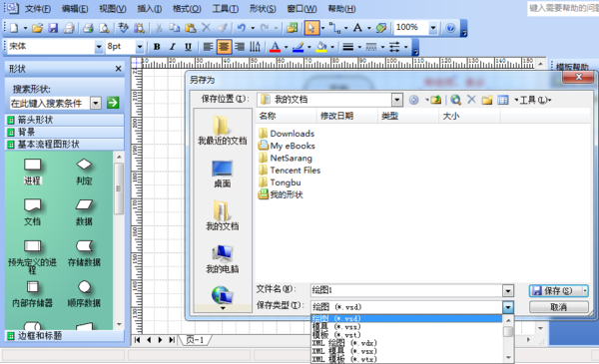The height and width of the screenshot is (364, 599).
Task: Click the Cut scissors icon
Action: [x=159, y=28]
